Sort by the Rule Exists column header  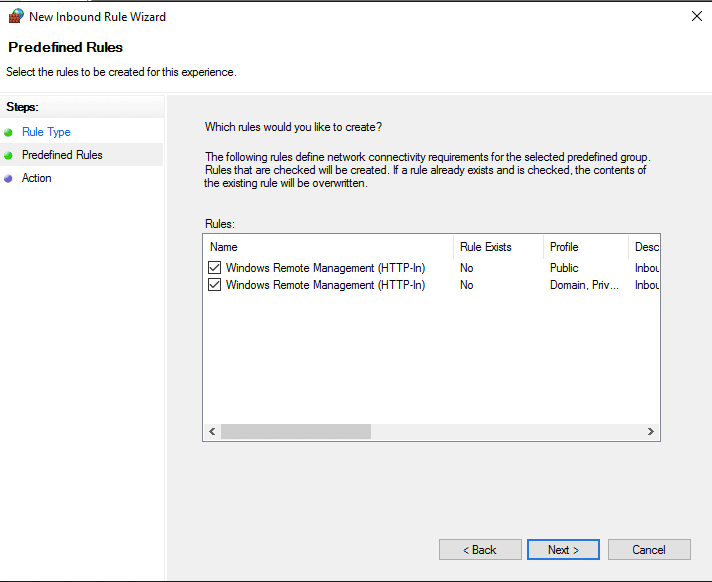[497, 247]
